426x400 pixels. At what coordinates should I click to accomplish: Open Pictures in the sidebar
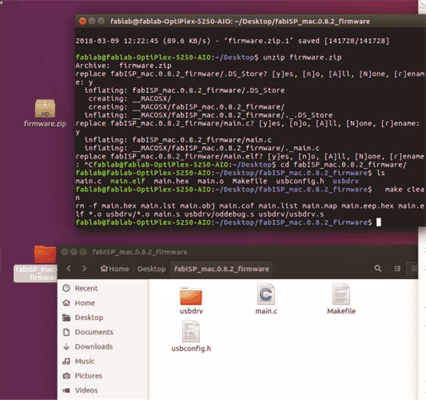[82, 376]
